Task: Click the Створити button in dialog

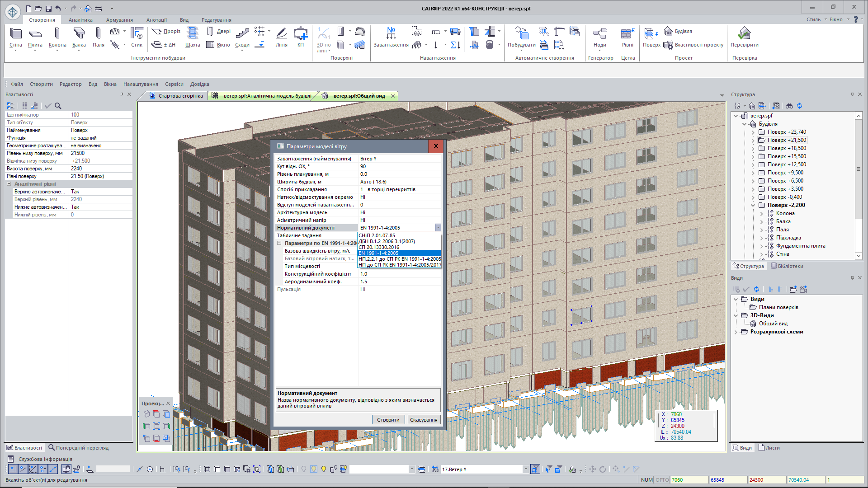Action: (x=388, y=420)
